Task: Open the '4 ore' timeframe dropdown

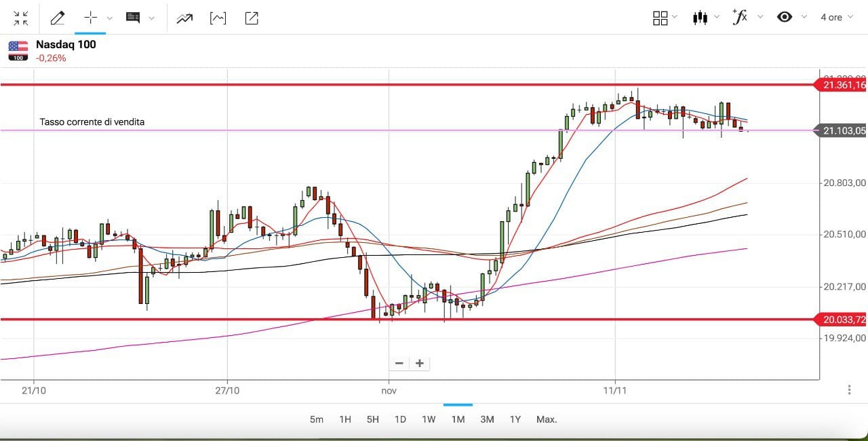Action: click(x=836, y=17)
